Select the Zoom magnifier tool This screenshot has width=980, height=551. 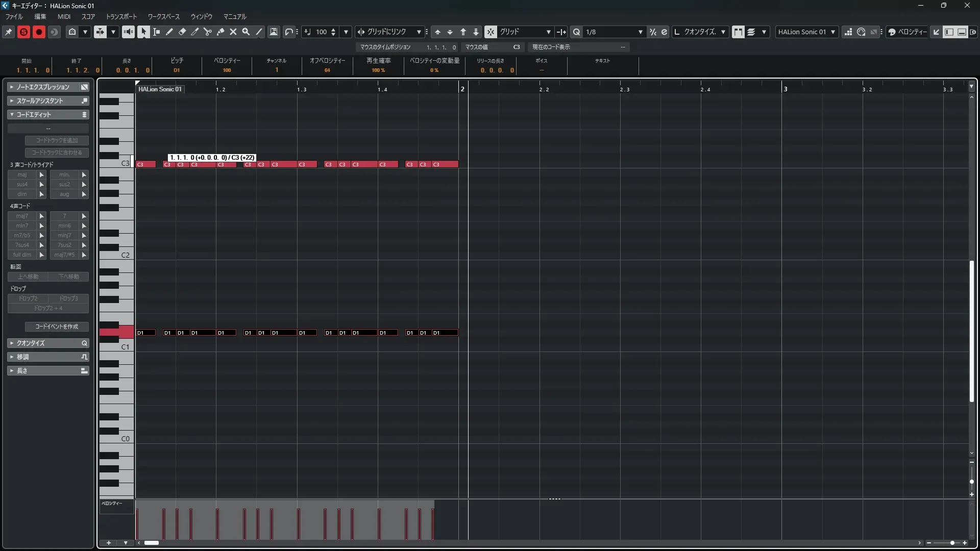246,32
